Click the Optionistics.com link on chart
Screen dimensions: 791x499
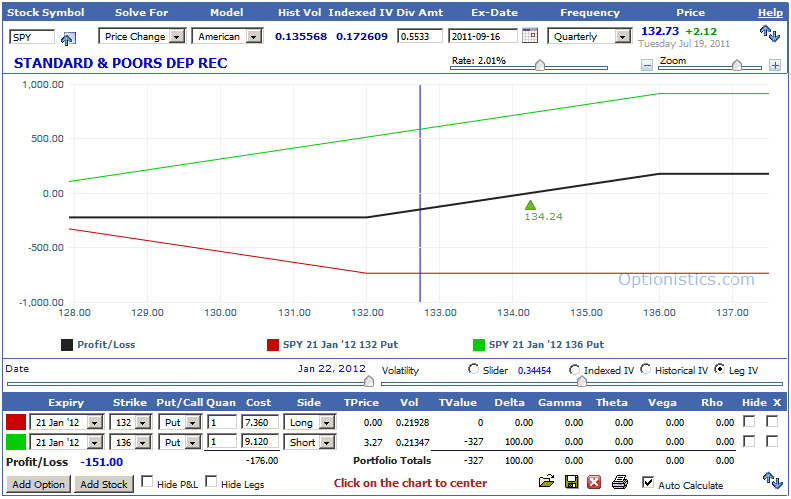point(687,279)
